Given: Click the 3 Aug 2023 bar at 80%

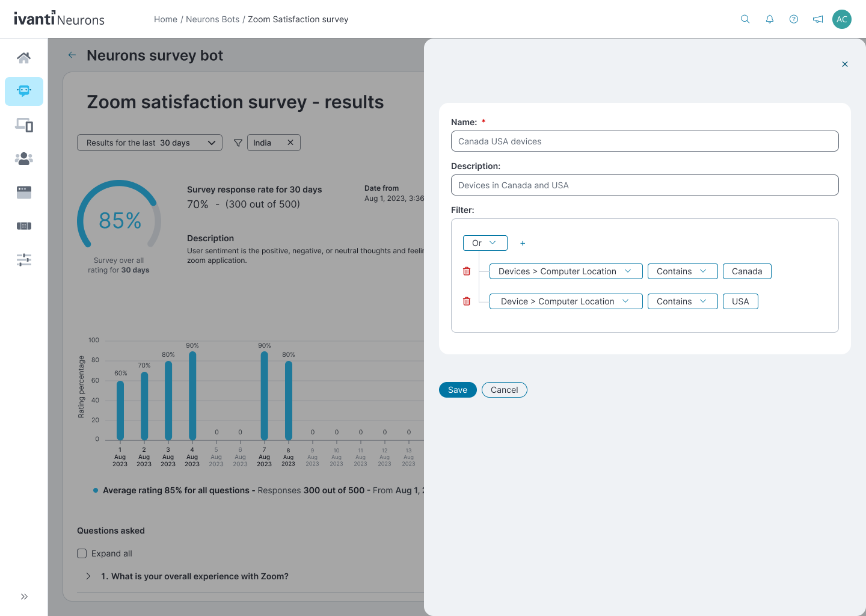Looking at the screenshot, I should point(168,401).
